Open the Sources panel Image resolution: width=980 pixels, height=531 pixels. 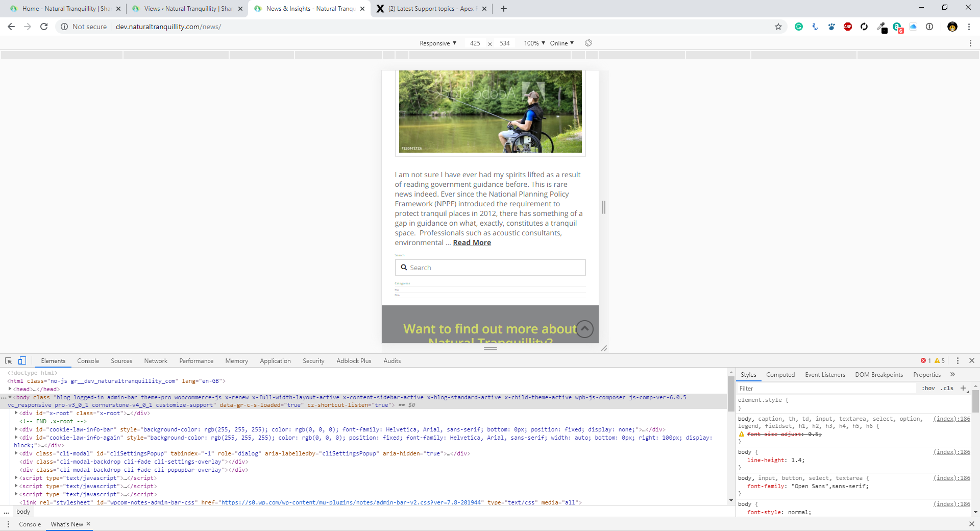121,360
